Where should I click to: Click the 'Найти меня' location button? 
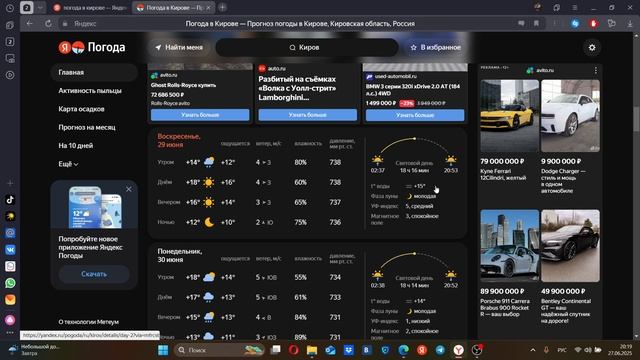pos(179,47)
